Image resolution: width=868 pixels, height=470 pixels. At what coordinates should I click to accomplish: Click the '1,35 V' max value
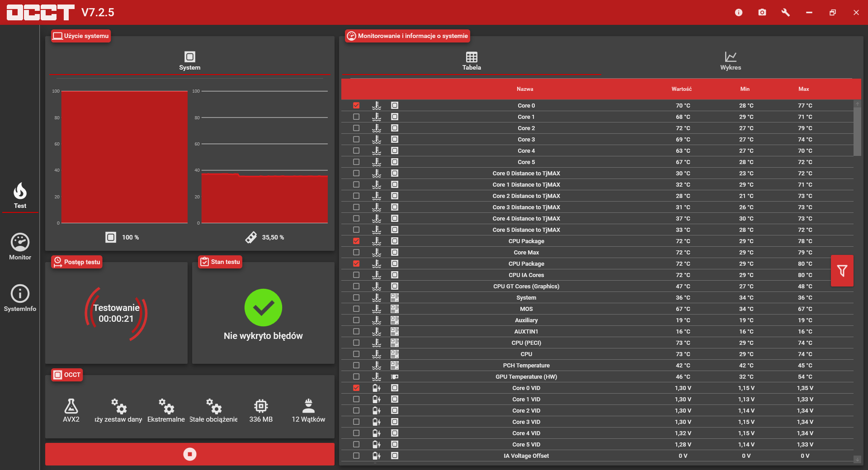[805, 388]
